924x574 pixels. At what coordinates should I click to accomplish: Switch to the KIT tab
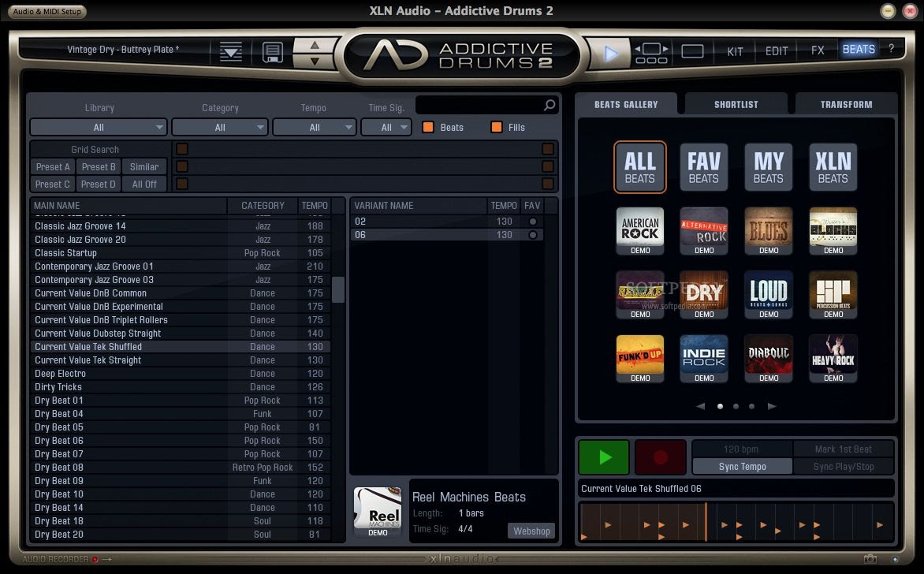tap(735, 50)
